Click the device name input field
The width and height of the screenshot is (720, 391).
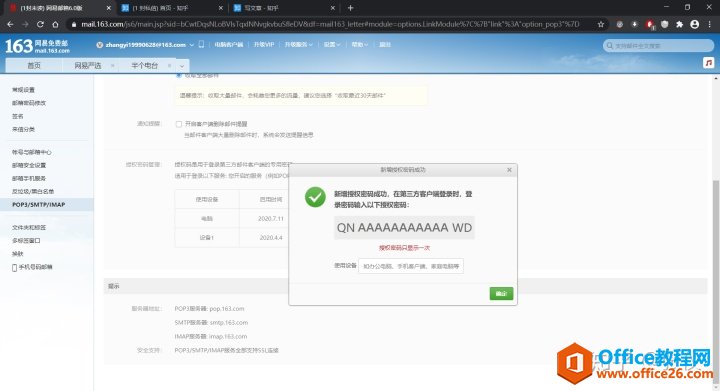click(411, 266)
